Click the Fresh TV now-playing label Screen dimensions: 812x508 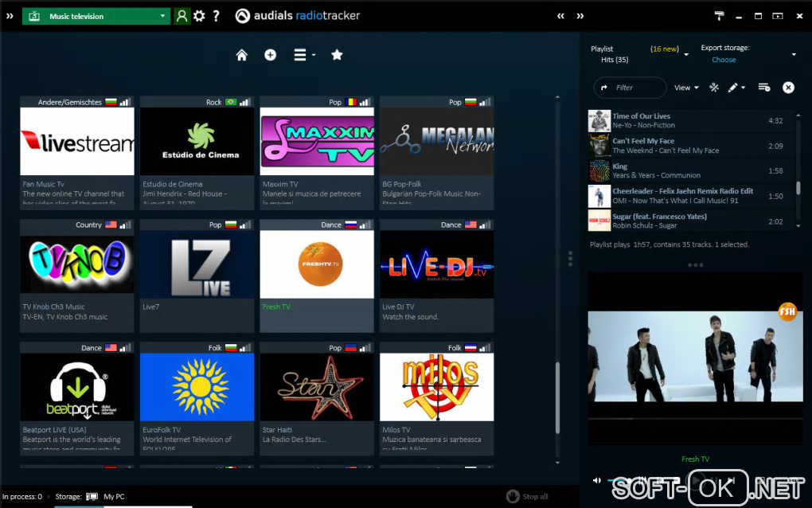tap(696, 459)
